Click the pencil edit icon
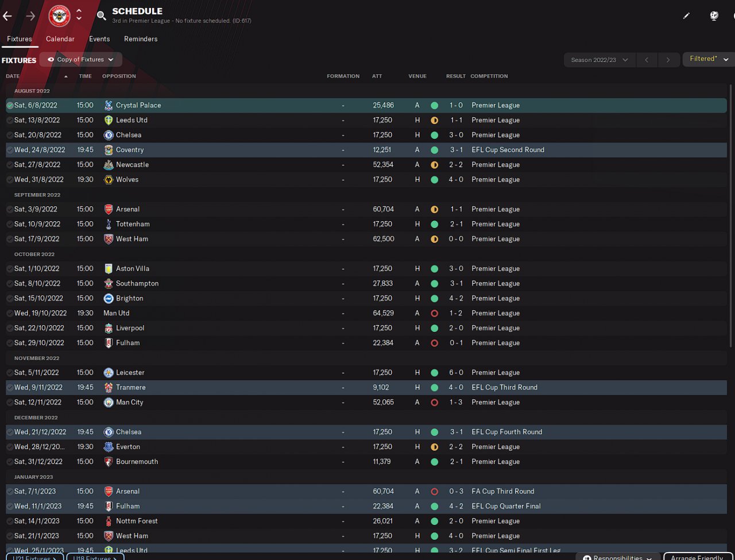The height and width of the screenshot is (560, 735). [686, 16]
